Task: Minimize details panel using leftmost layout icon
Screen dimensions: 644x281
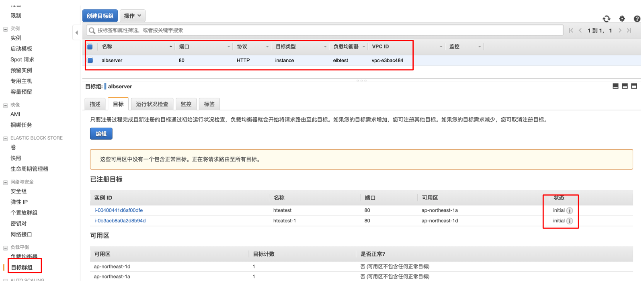Action: pyautogui.click(x=615, y=86)
